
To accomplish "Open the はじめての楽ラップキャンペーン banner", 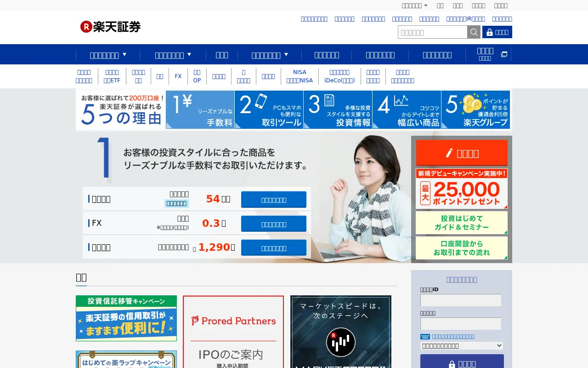I will pyautogui.click(x=126, y=359).
